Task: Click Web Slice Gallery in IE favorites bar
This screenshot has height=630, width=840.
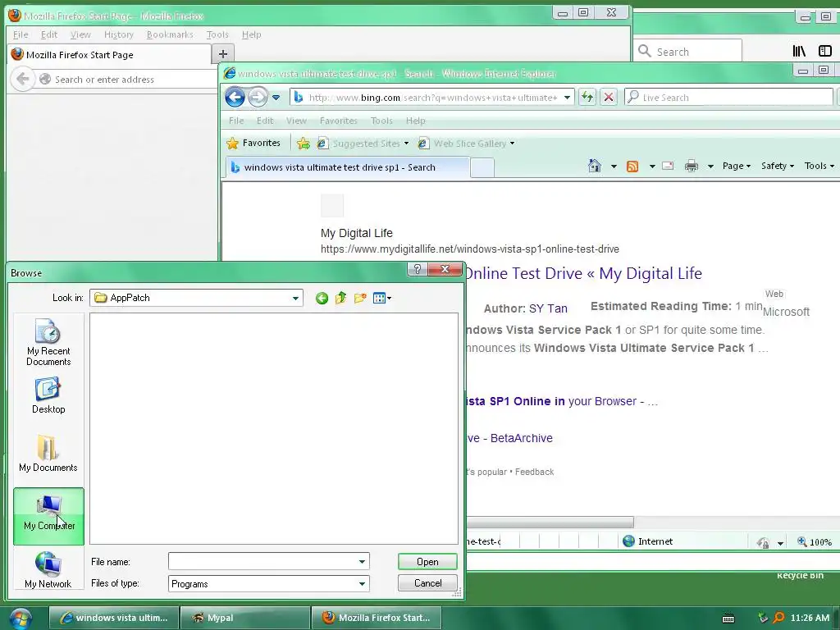Action: click(466, 144)
